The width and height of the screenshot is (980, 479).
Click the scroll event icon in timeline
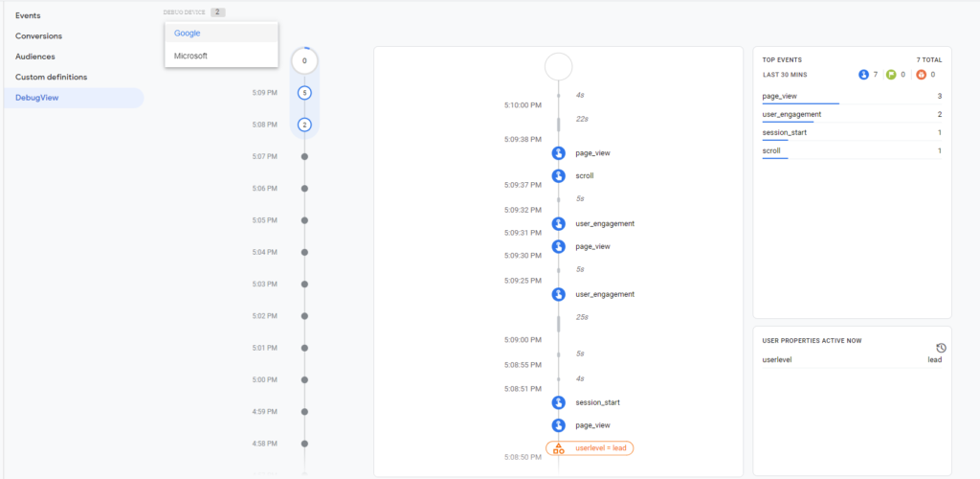[x=558, y=175]
